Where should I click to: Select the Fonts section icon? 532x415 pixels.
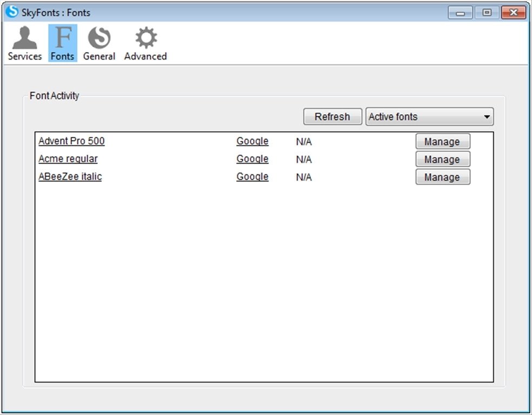click(x=63, y=43)
